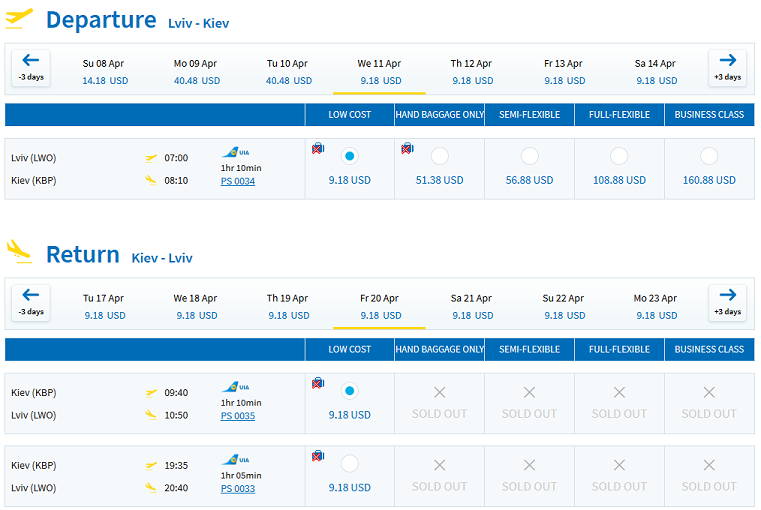Click sold out X under Hand Baggage for PS 0035
Viewport: 761px width, 510px height.
(x=439, y=392)
